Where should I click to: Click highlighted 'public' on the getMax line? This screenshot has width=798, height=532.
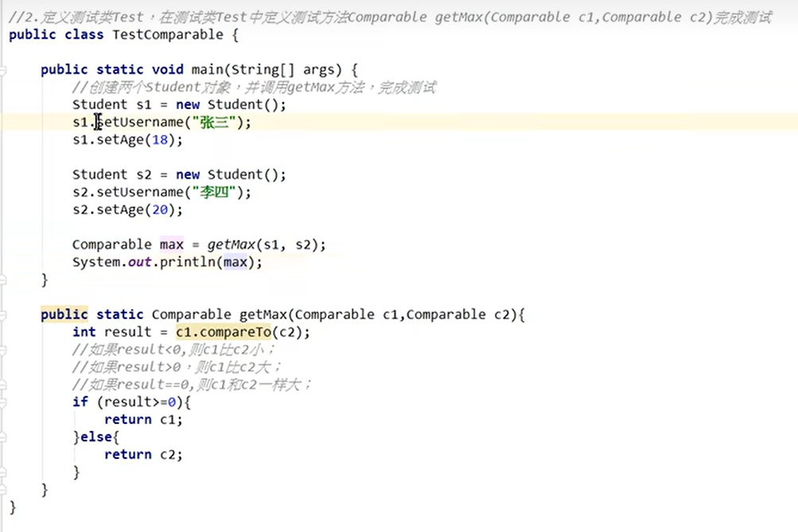(64, 314)
